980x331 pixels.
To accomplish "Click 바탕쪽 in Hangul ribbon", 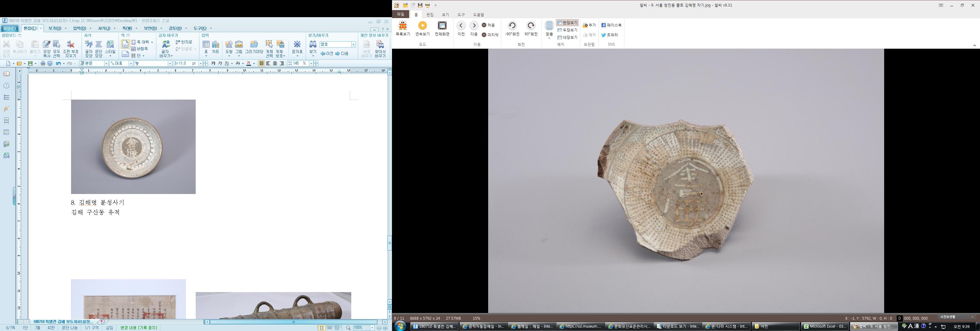I will (x=140, y=49).
